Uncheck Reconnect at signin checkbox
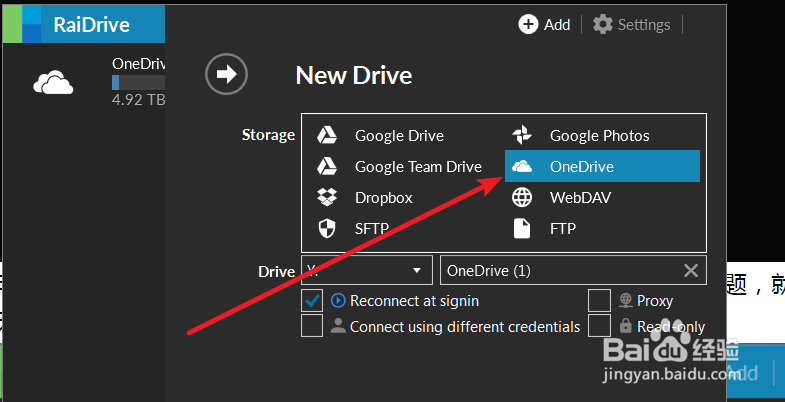 (312, 300)
